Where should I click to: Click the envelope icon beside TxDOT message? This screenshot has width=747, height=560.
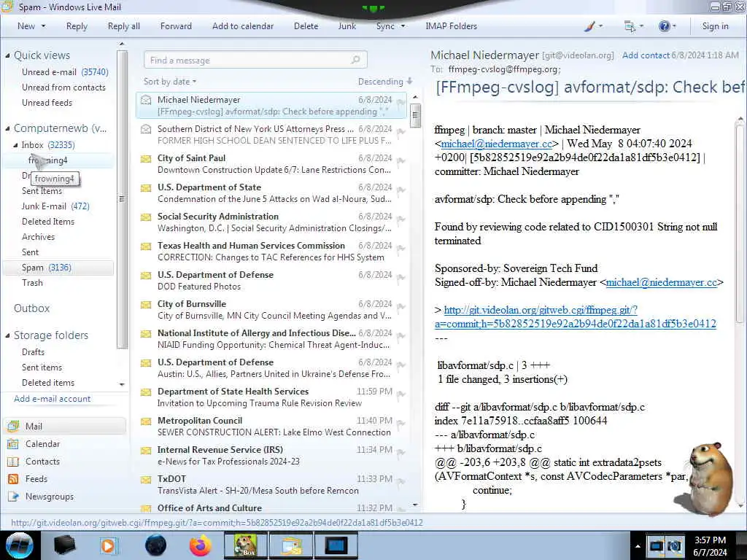(x=146, y=480)
